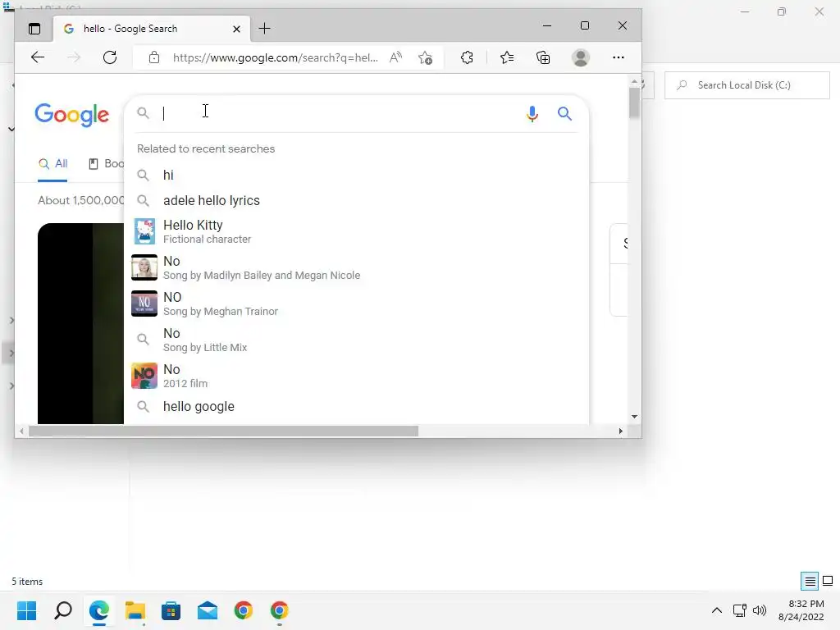Open the Windows Start menu
840x630 pixels.
click(26, 610)
